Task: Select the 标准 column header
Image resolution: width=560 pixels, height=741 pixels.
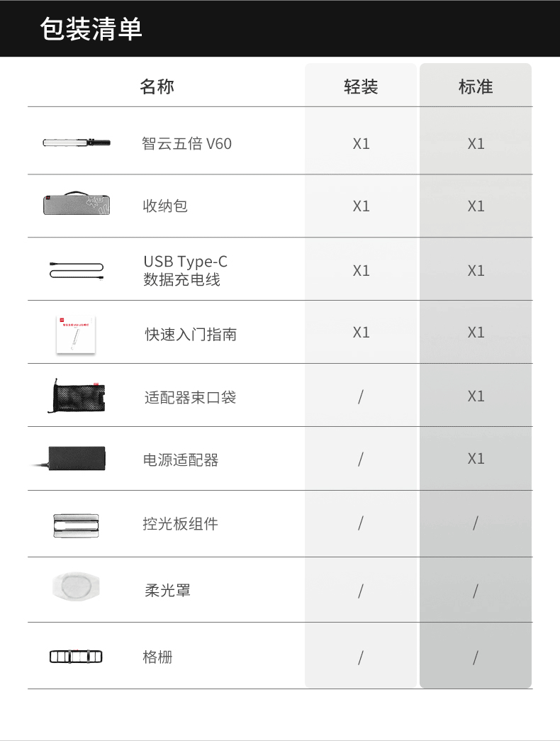Action: [476, 87]
